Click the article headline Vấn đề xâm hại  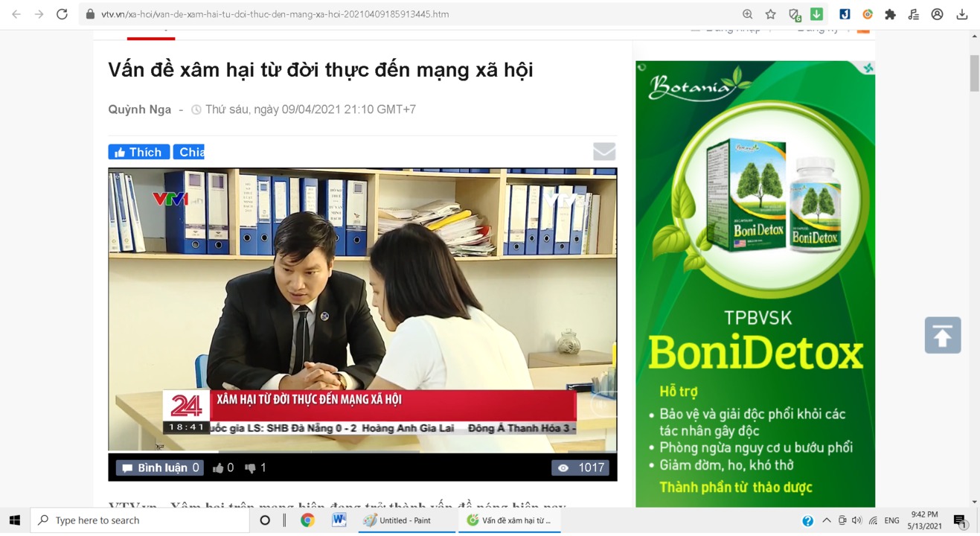pos(321,70)
